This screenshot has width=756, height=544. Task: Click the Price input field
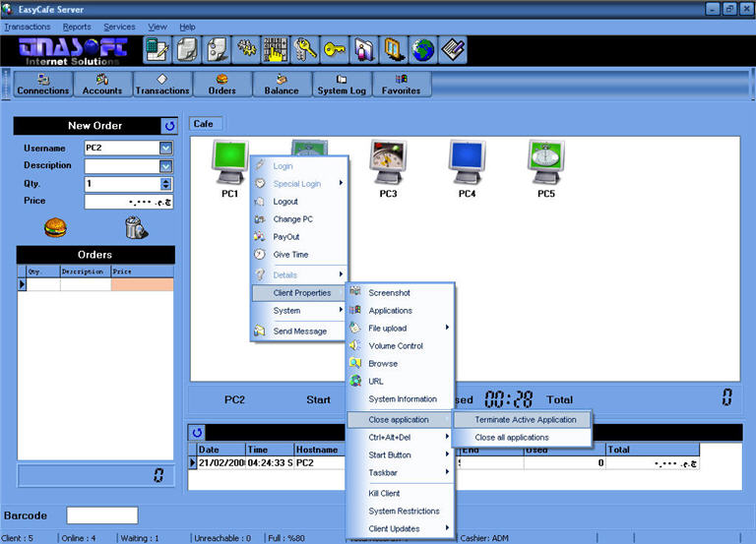(x=129, y=202)
